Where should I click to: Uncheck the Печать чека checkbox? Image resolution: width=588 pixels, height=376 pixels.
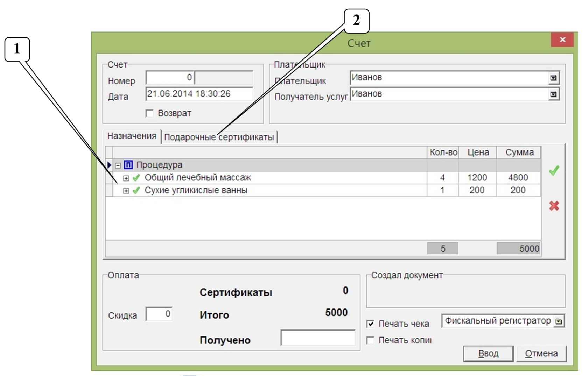tap(370, 324)
